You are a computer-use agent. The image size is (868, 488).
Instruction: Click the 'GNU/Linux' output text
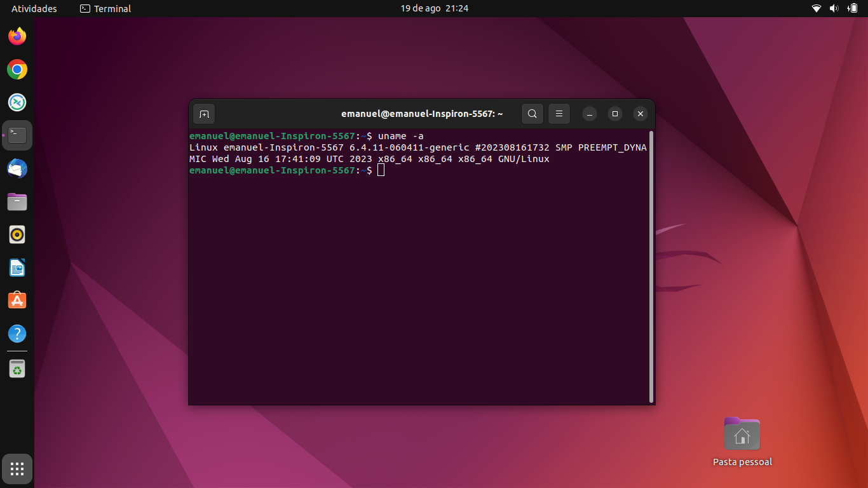tap(524, 159)
